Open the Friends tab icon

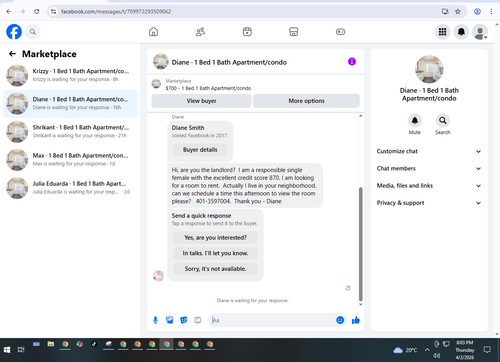200,32
